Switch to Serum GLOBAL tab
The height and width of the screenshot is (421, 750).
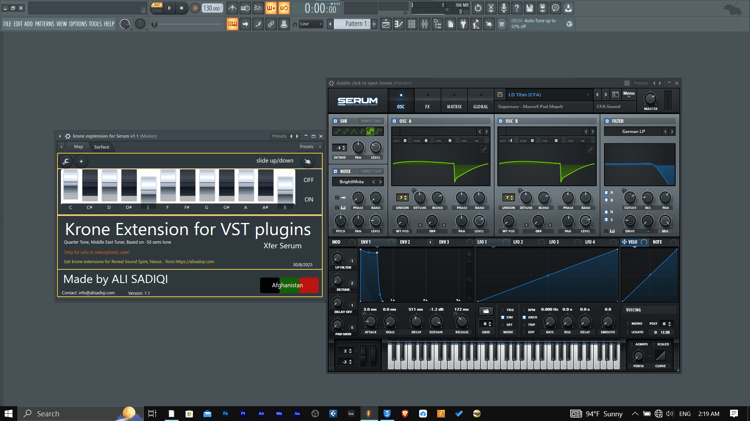click(481, 100)
